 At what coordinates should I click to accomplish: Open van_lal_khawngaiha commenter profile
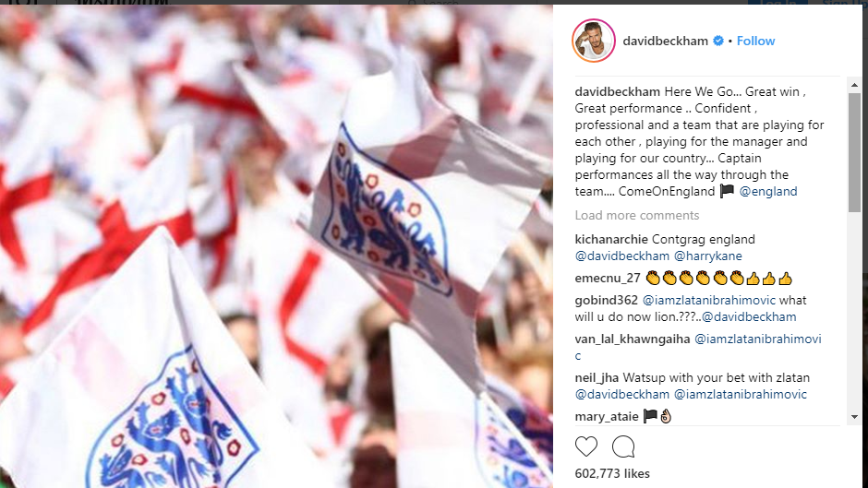click(633, 339)
